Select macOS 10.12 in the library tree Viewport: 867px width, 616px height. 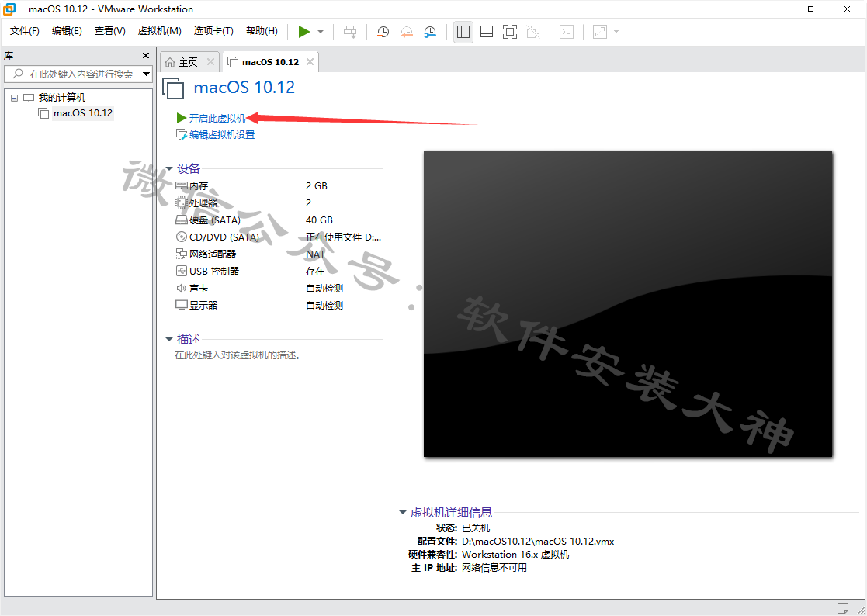(x=83, y=113)
